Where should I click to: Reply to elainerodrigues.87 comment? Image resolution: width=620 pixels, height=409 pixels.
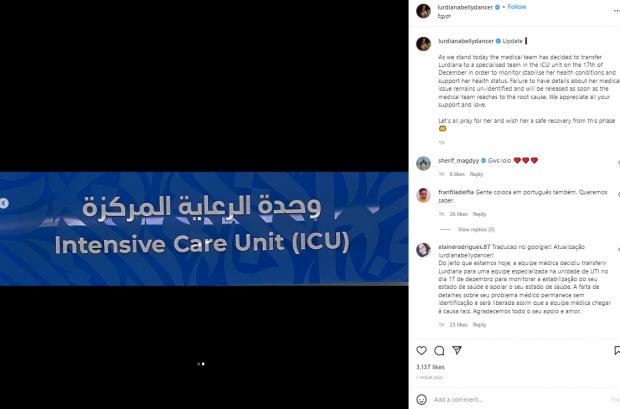point(479,325)
